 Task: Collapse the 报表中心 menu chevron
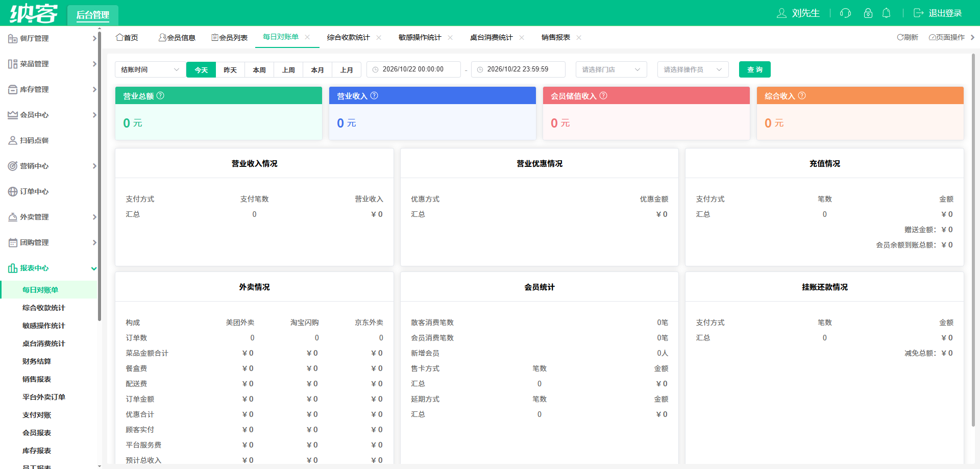point(94,268)
